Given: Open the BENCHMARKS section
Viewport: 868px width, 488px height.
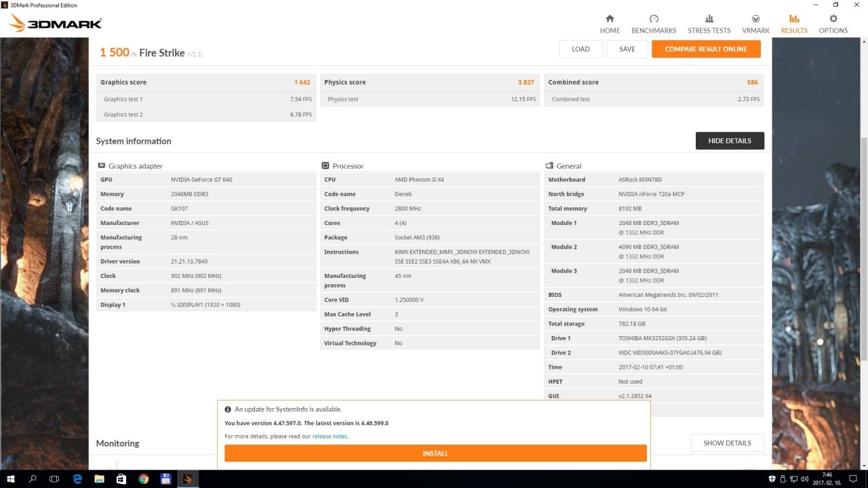Looking at the screenshot, I should [x=654, y=24].
